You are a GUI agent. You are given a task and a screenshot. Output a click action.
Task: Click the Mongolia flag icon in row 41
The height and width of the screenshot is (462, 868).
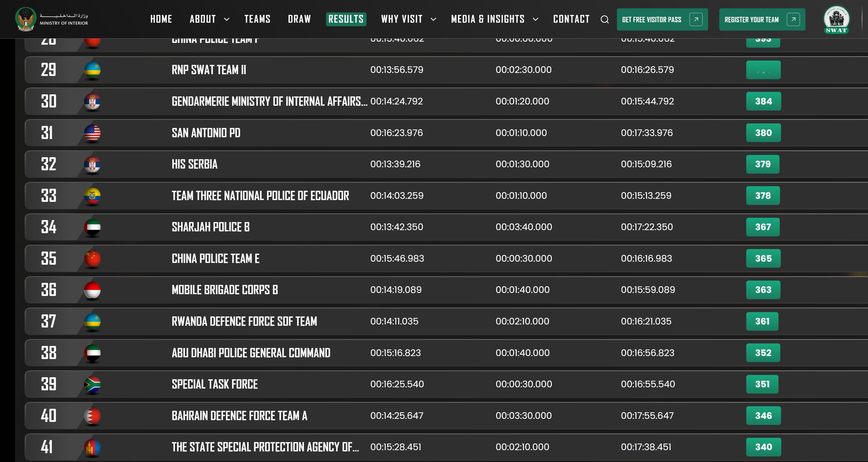coord(92,447)
